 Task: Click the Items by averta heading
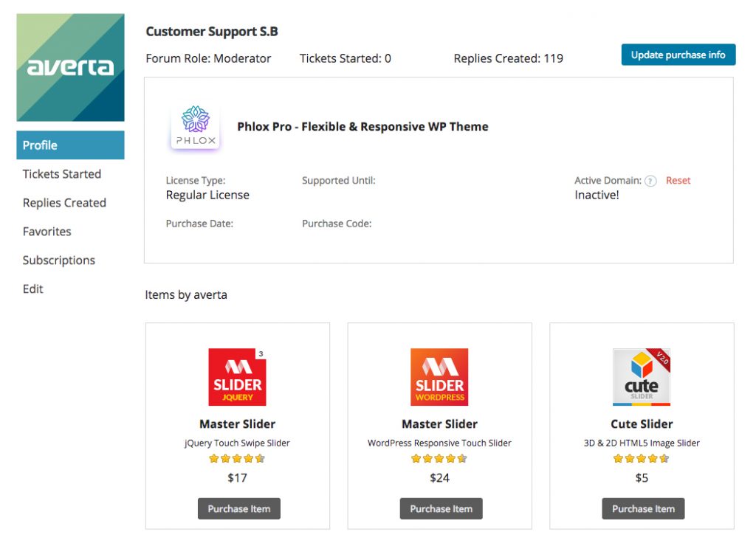(185, 295)
